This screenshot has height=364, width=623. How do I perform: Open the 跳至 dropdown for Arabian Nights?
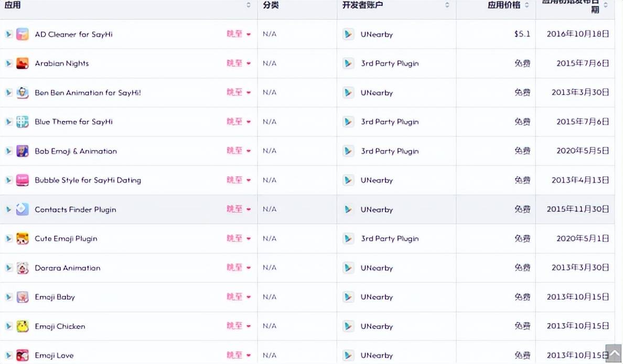click(239, 63)
